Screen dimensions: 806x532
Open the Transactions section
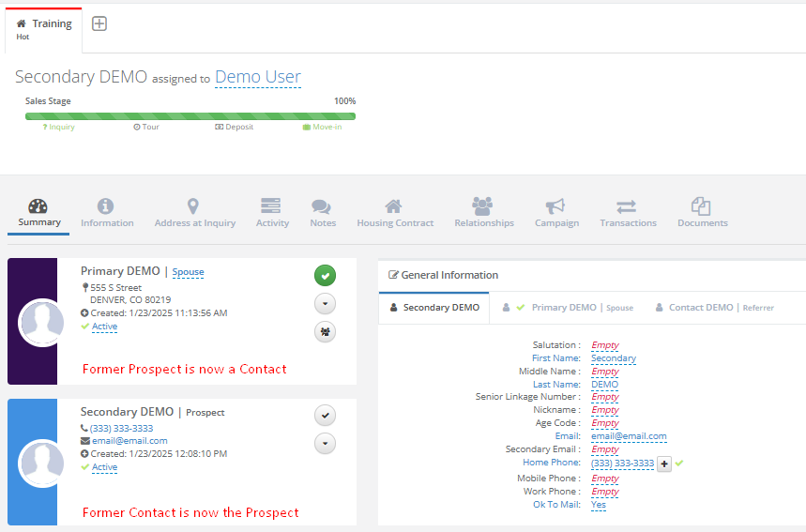pyautogui.click(x=628, y=213)
